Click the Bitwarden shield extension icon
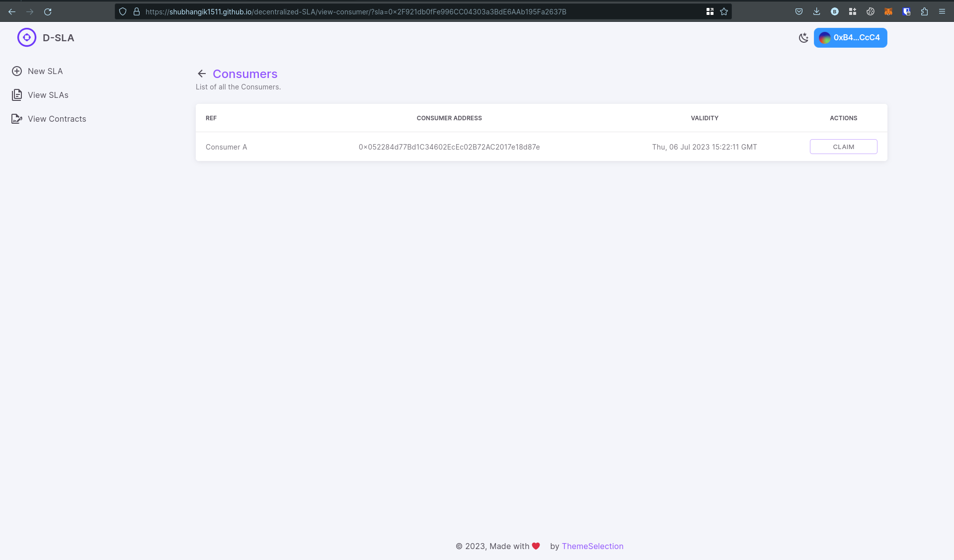The height and width of the screenshot is (560, 954). click(906, 11)
